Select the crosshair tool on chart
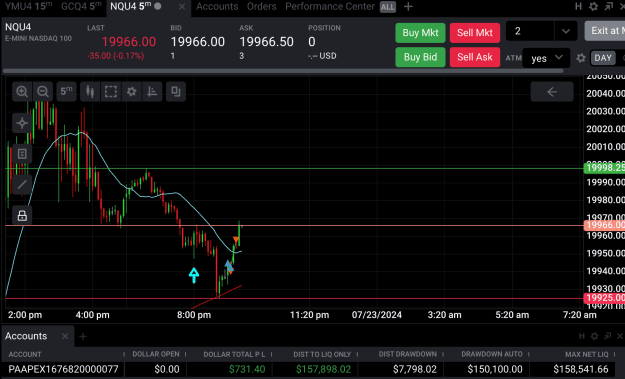This screenshot has height=379, width=625. (x=22, y=123)
